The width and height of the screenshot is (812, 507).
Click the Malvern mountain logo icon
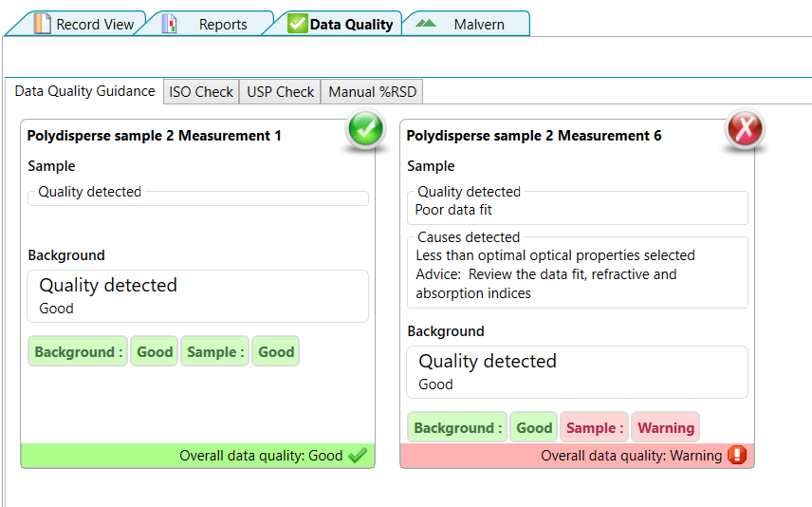426,23
